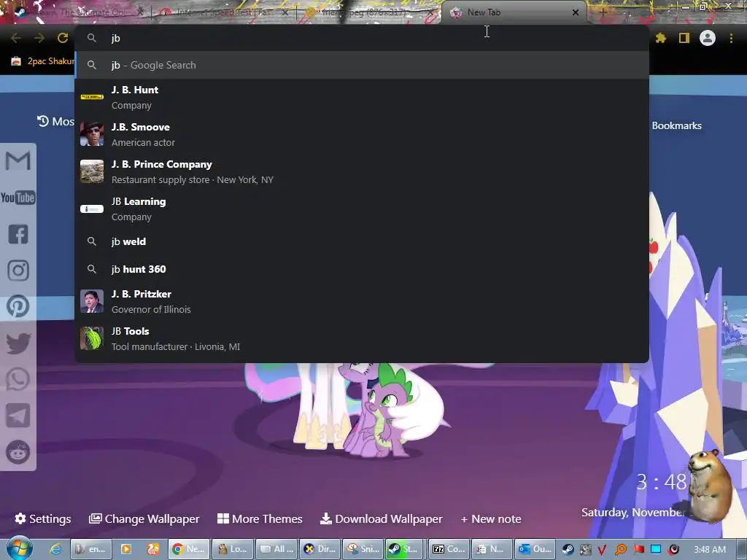
Task: Click the taskbar clock showing 3:48 AM
Action: 710,550
